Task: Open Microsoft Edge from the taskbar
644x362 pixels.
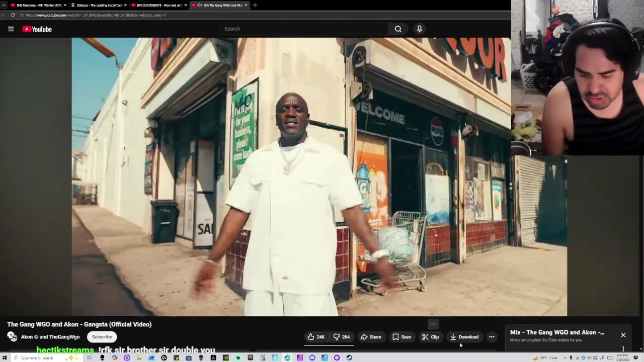Action: [x=287, y=357]
